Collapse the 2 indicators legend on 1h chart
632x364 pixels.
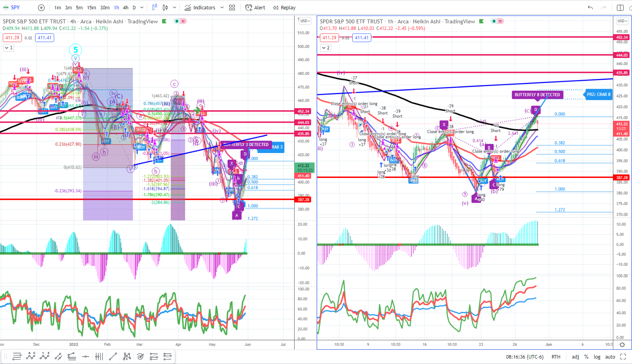tap(325, 48)
